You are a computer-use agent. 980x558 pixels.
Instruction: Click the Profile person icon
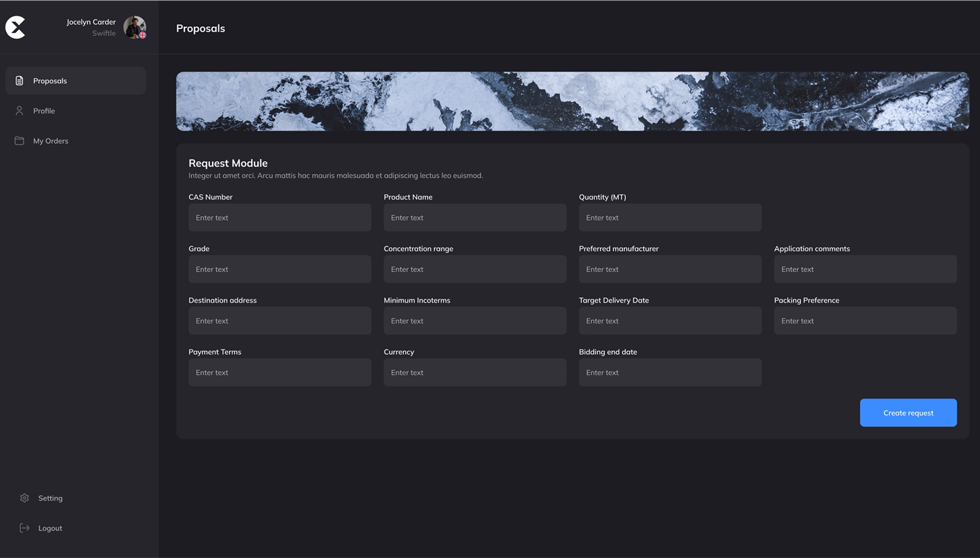(19, 111)
